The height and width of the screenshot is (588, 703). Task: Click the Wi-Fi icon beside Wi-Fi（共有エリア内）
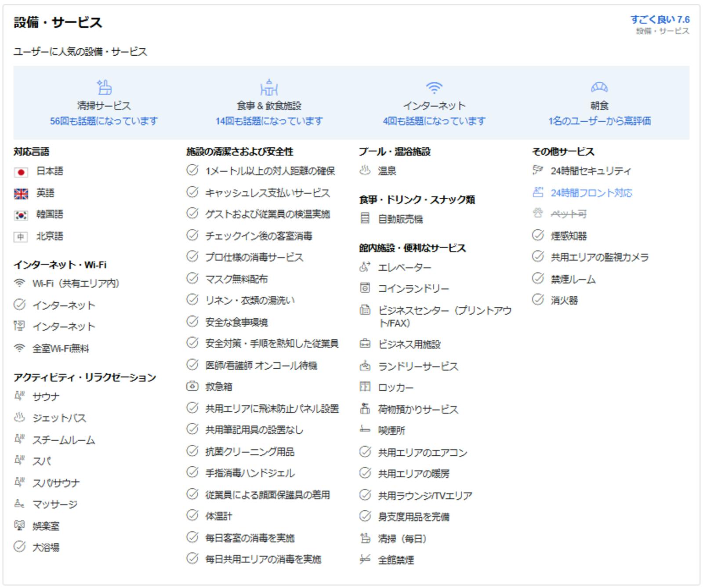pos(19,283)
